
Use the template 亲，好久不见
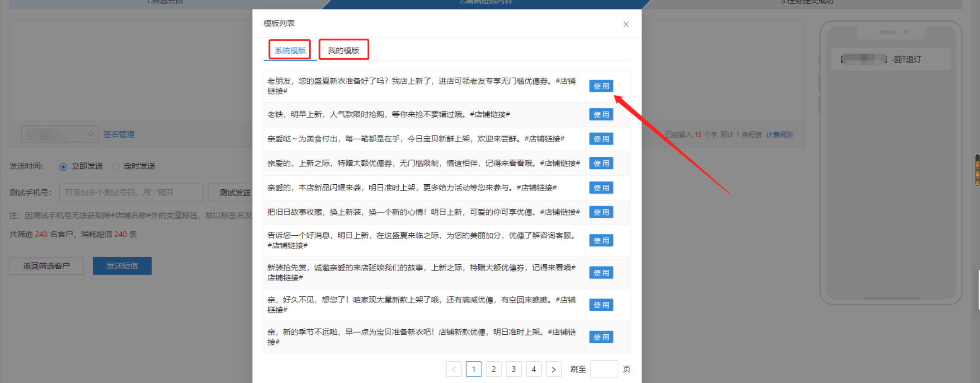601,305
